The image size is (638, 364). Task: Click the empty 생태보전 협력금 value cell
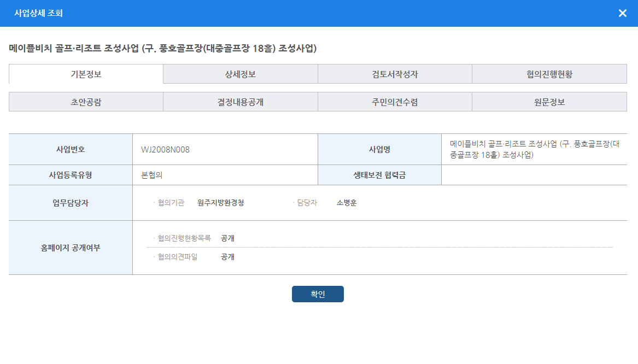[x=534, y=175]
